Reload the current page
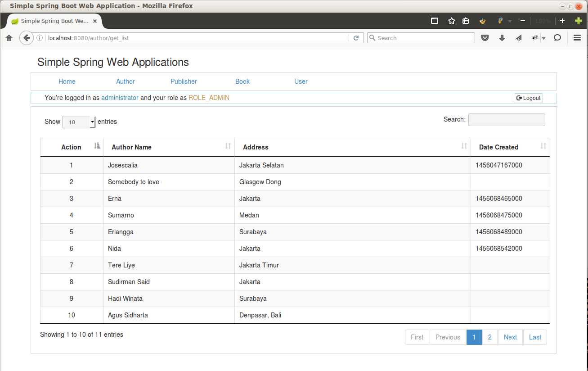This screenshot has width=588, height=371. tap(356, 38)
